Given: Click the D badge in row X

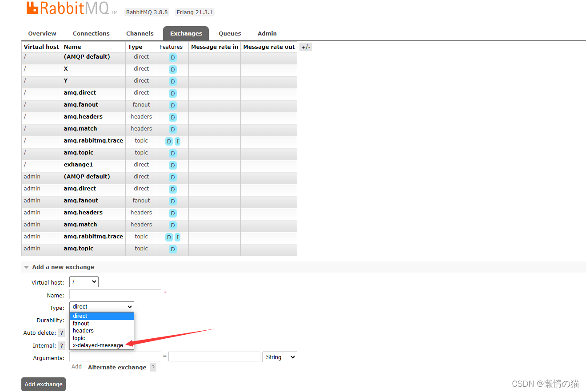Looking at the screenshot, I should click(x=173, y=70).
